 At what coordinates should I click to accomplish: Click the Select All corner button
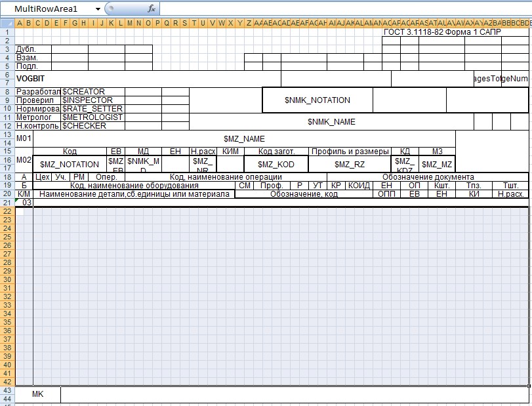point(7,24)
